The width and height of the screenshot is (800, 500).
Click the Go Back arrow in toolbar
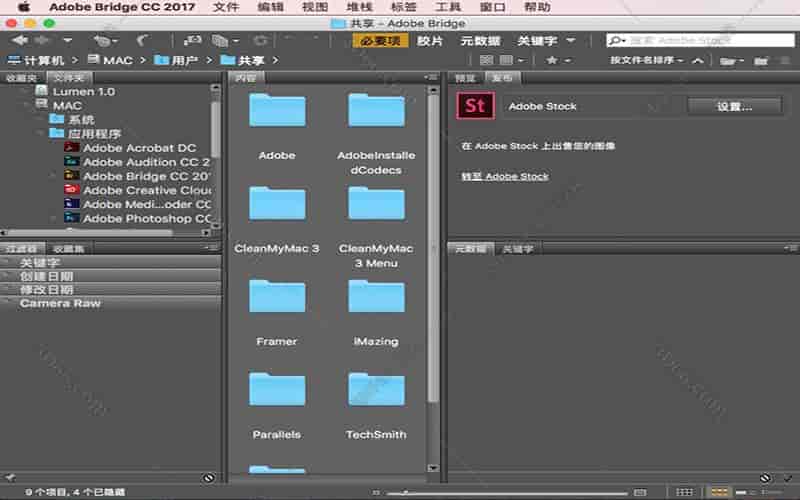pyautogui.click(x=17, y=41)
